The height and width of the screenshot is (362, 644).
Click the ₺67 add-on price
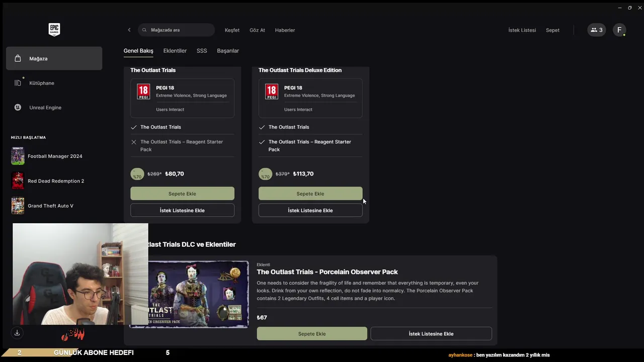click(262, 318)
